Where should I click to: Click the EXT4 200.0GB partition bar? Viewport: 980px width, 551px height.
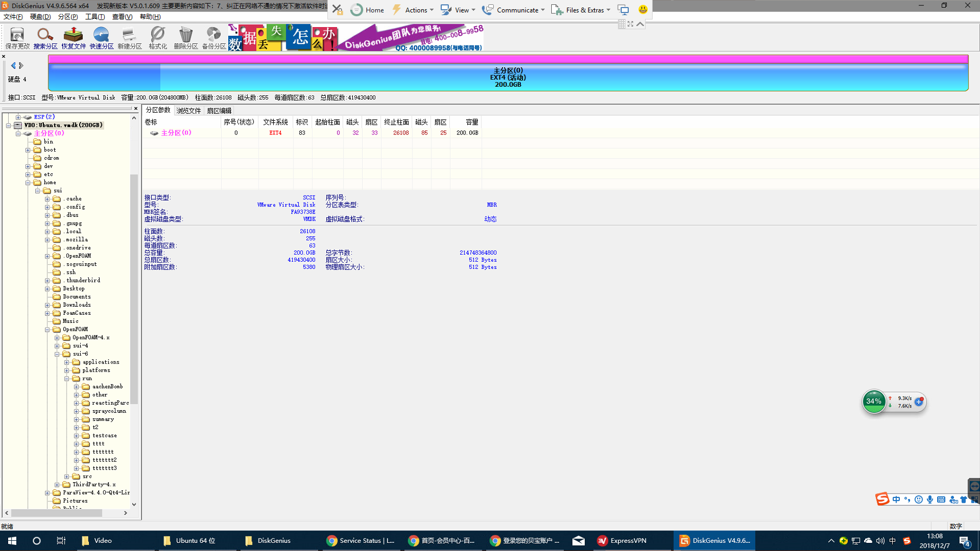pos(508,74)
